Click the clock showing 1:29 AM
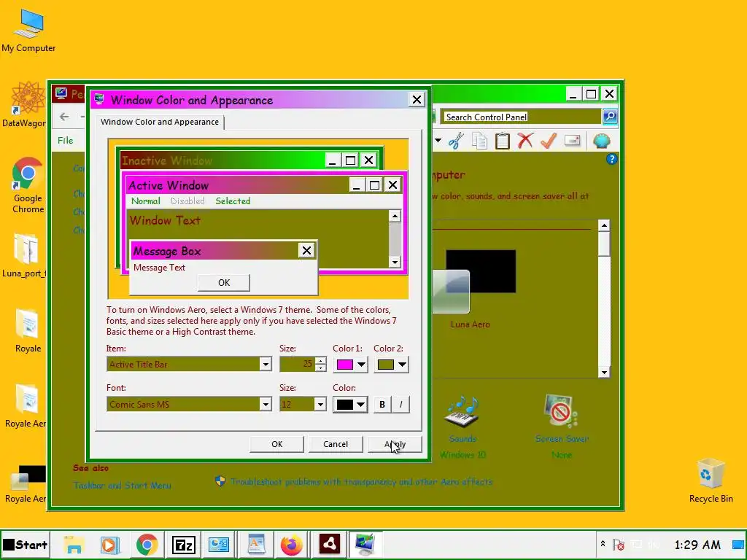Viewport: 747px width, 560px height. point(697,544)
